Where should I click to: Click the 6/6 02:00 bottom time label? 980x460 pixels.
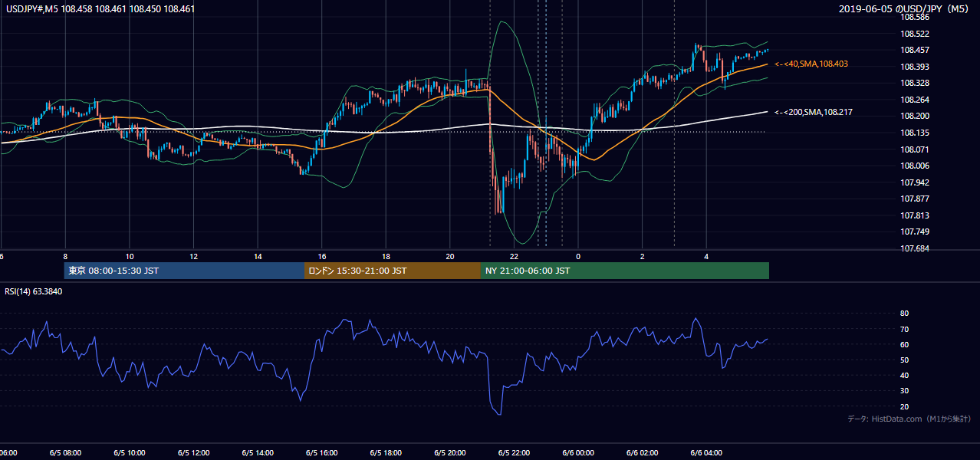coord(642,452)
